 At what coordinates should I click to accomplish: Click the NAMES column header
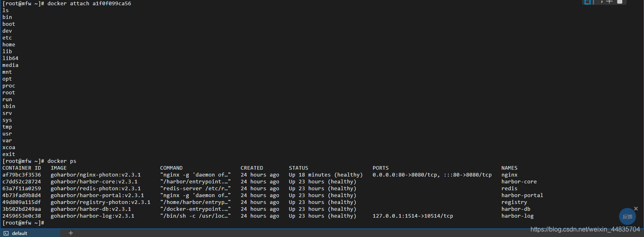(510, 168)
